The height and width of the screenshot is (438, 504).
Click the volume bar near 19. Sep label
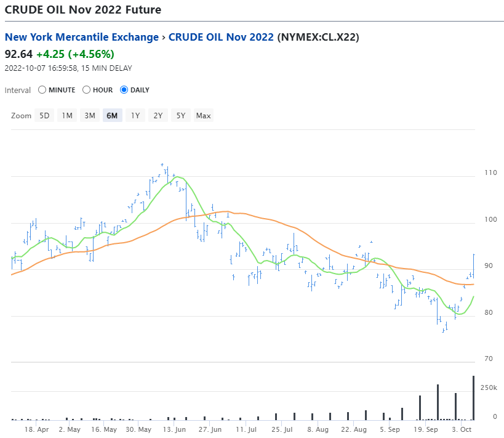pos(420,408)
